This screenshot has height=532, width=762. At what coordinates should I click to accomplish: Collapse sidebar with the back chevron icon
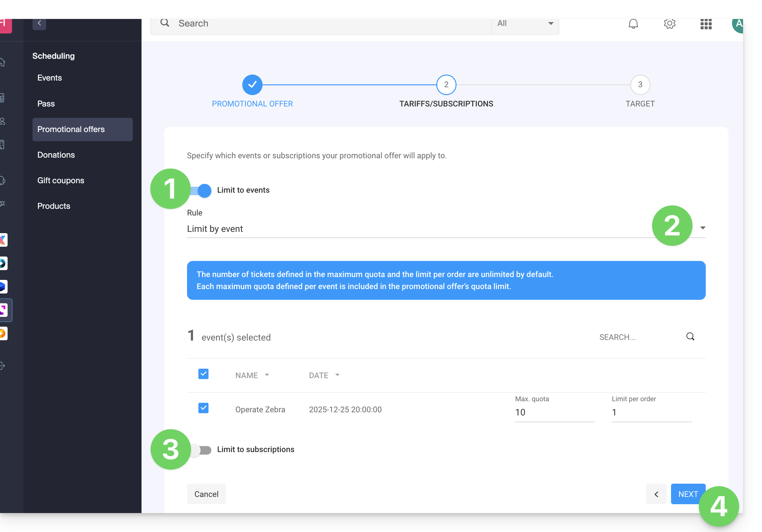pos(39,23)
